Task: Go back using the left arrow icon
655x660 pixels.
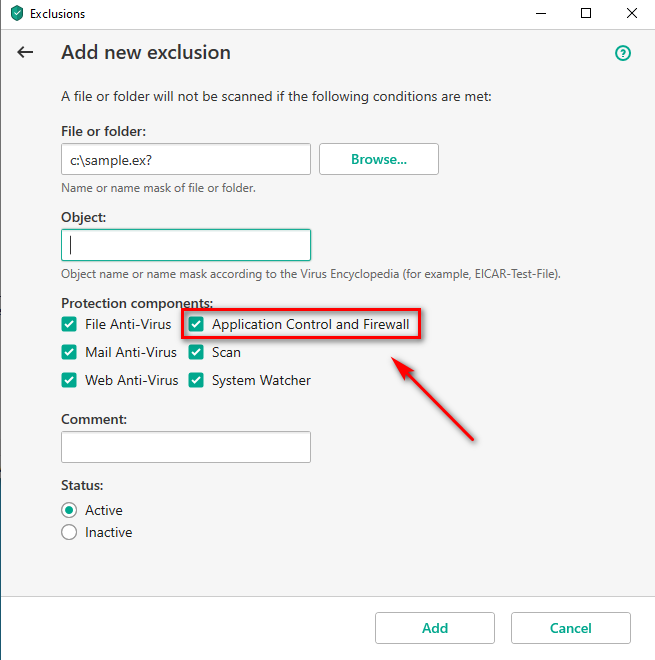Action: click(x=25, y=52)
